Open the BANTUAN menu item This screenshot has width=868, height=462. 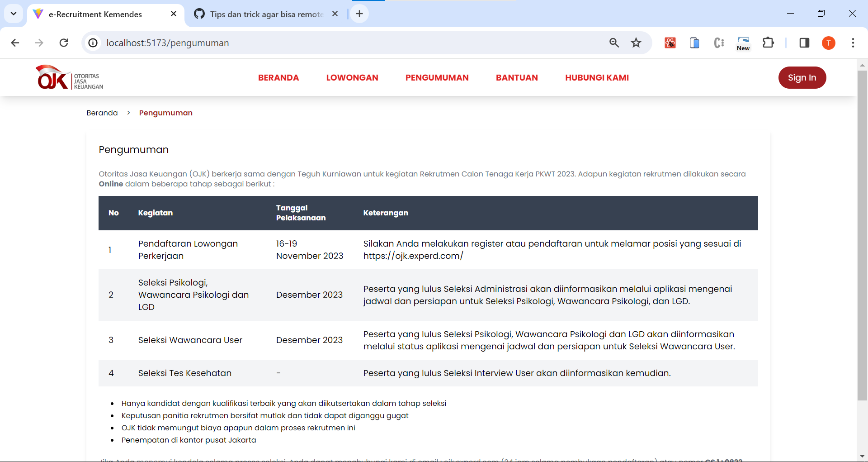click(517, 77)
